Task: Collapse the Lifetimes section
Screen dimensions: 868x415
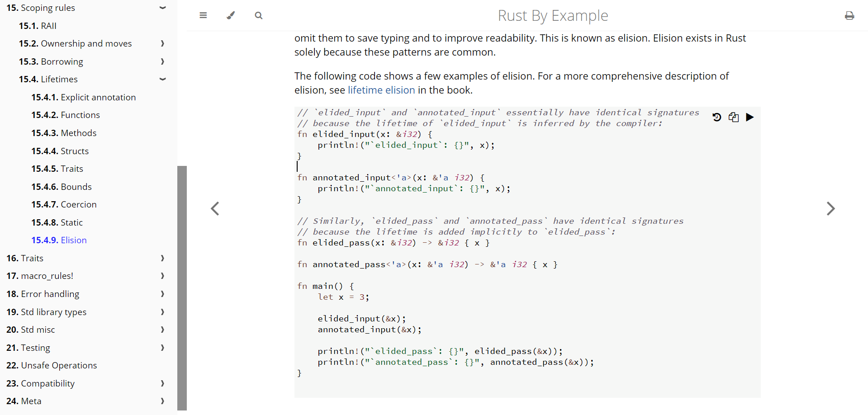Action: coord(162,79)
